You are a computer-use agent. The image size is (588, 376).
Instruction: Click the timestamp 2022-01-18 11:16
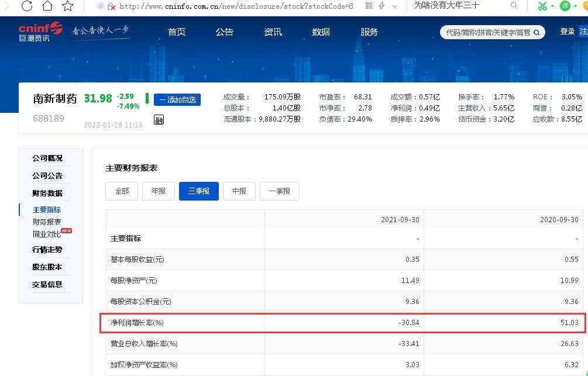tap(114, 125)
